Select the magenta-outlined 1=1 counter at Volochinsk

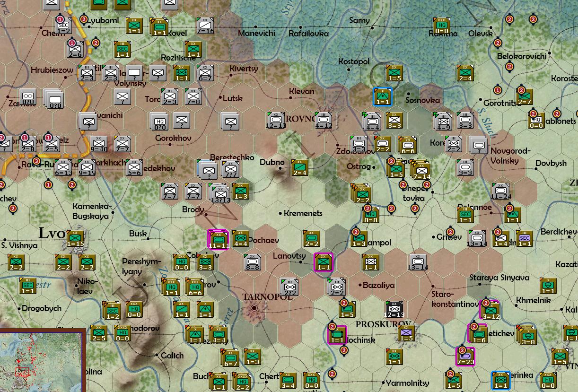pos(337,334)
